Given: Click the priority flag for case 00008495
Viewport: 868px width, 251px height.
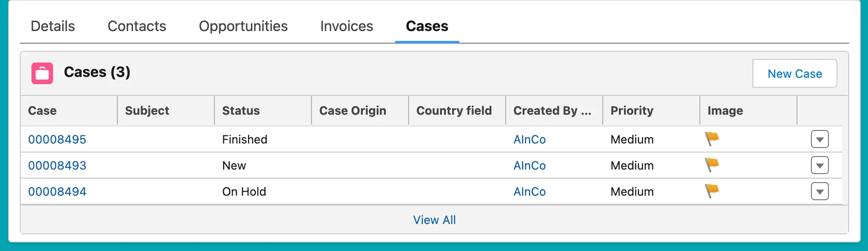Looking at the screenshot, I should (x=712, y=139).
